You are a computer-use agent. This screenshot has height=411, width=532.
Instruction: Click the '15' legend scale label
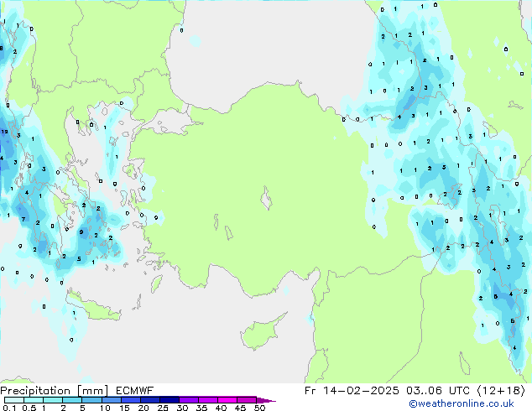coord(124,408)
